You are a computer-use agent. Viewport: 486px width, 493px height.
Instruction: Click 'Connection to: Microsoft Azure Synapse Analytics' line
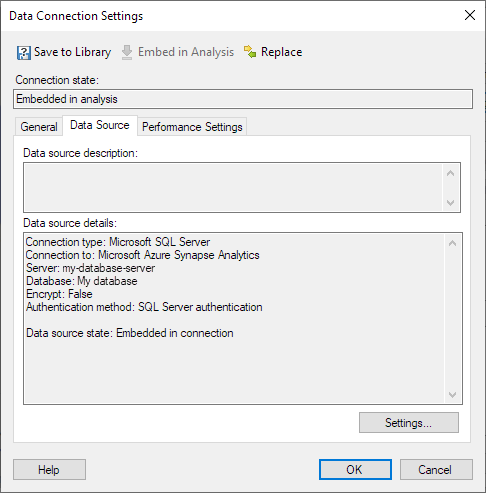pos(143,255)
